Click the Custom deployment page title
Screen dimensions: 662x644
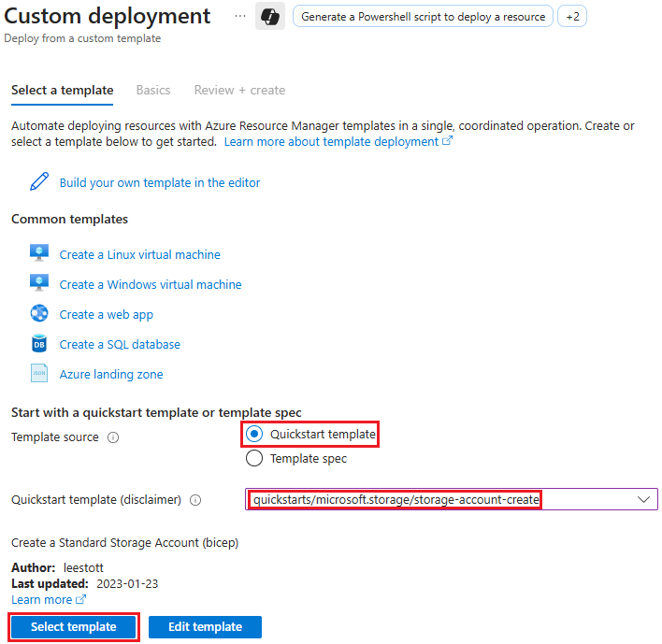pyautogui.click(x=107, y=16)
